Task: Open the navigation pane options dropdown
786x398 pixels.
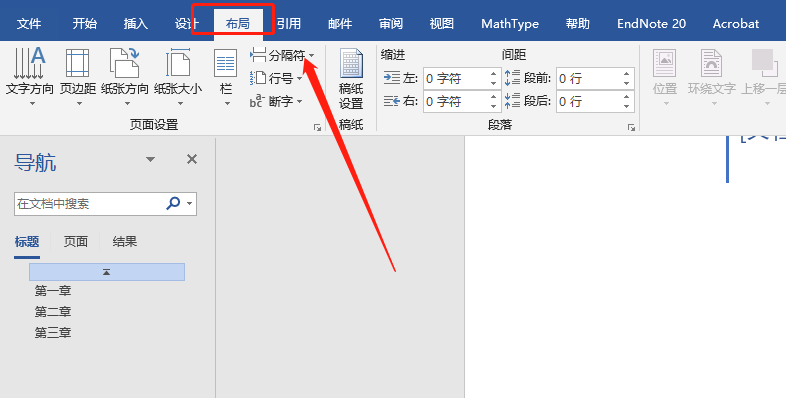Action: pyautogui.click(x=150, y=159)
